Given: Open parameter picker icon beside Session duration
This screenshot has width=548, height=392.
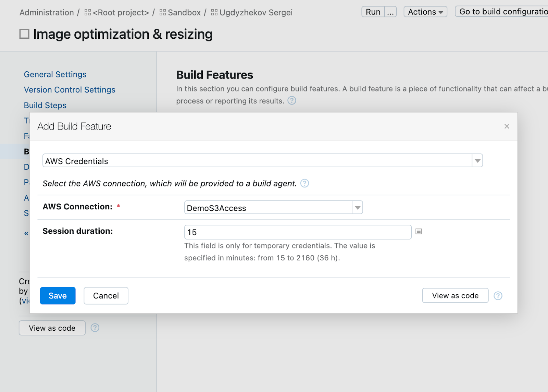Looking at the screenshot, I should click(418, 232).
